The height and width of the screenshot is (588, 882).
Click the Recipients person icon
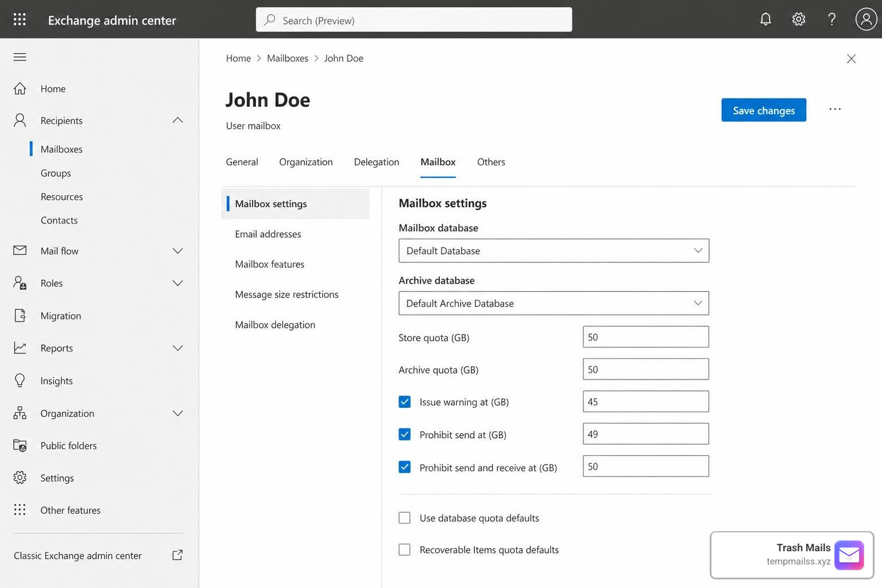pyautogui.click(x=20, y=120)
